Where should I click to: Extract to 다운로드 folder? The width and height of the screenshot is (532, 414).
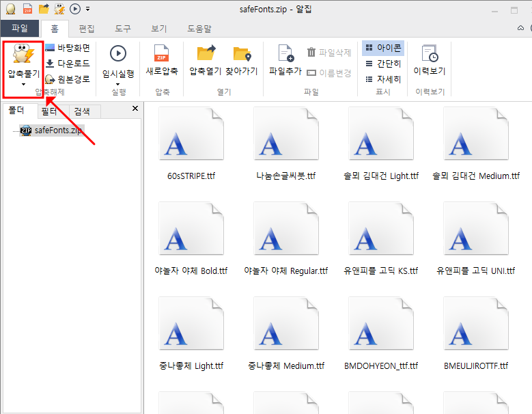(x=68, y=64)
